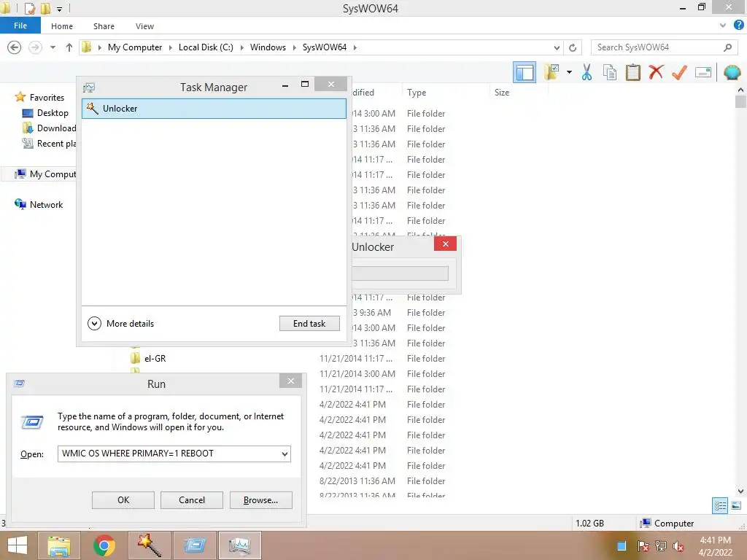Image resolution: width=747 pixels, height=560 pixels.
Task: Close the Unlocker dialog
Action: pos(445,244)
